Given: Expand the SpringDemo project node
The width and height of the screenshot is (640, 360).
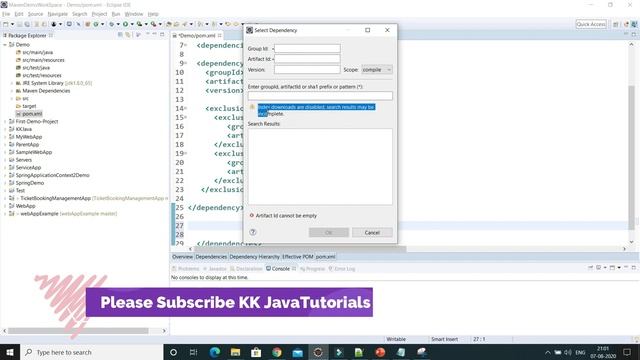Looking at the screenshot, I should tap(5, 183).
